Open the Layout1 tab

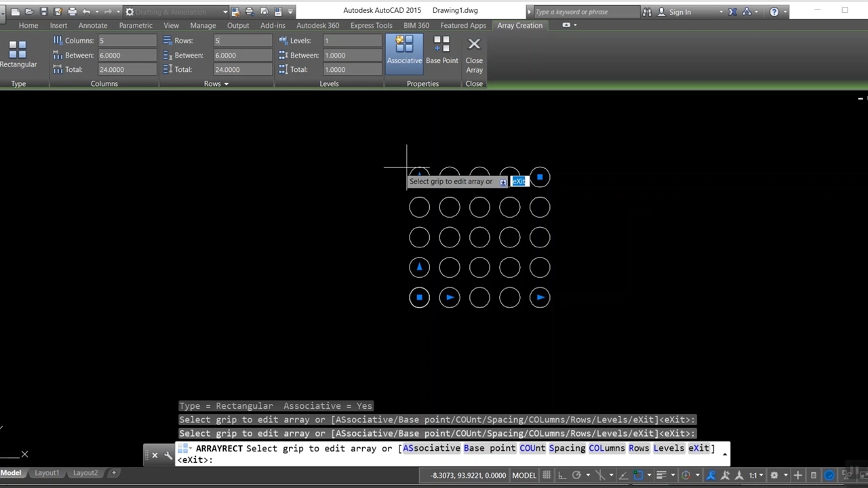click(x=47, y=472)
